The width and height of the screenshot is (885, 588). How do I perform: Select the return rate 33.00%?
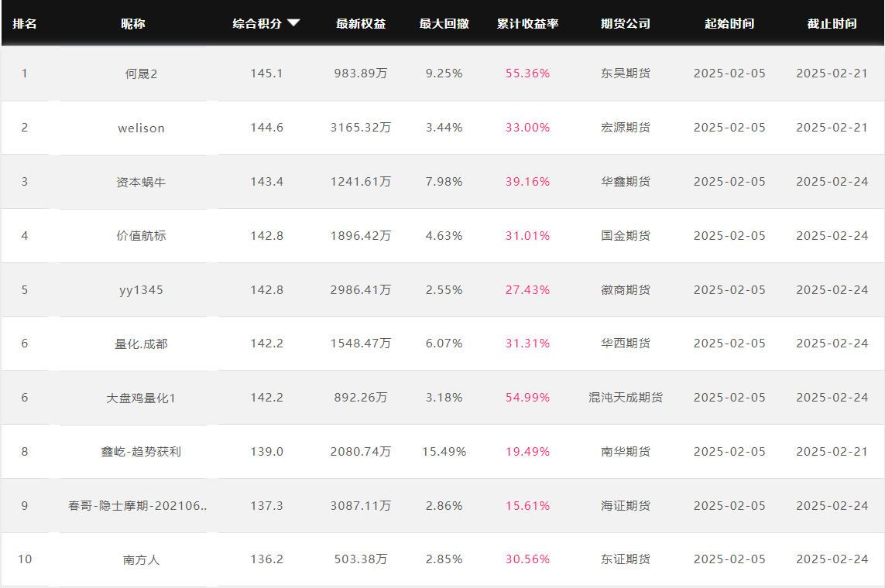(528, 128)
